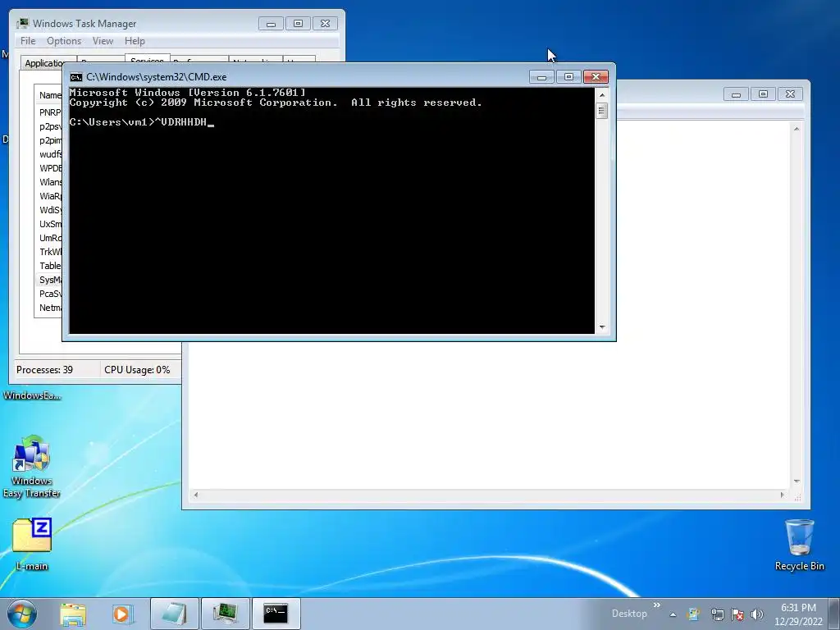Viewport: 840px width, 630px height.
Task: Click Notepad's horizontal scrollbar left arrow
Action: [196, 495]
